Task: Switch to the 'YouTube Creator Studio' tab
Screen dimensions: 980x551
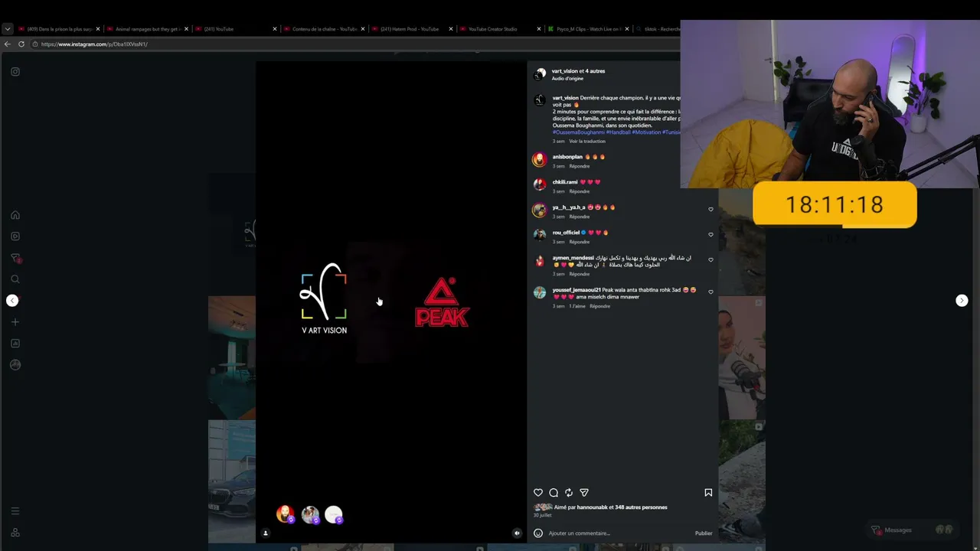Action: tap(501, 29)
